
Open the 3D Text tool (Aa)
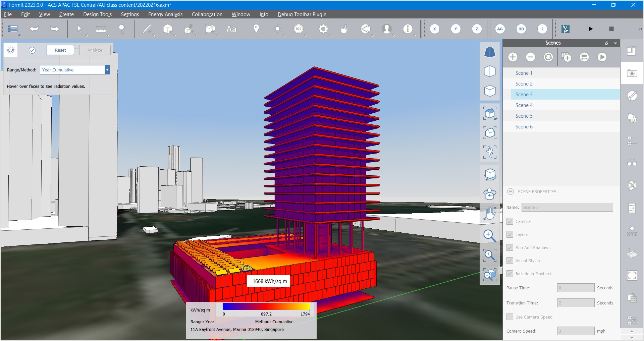click(x=231, y=29)
